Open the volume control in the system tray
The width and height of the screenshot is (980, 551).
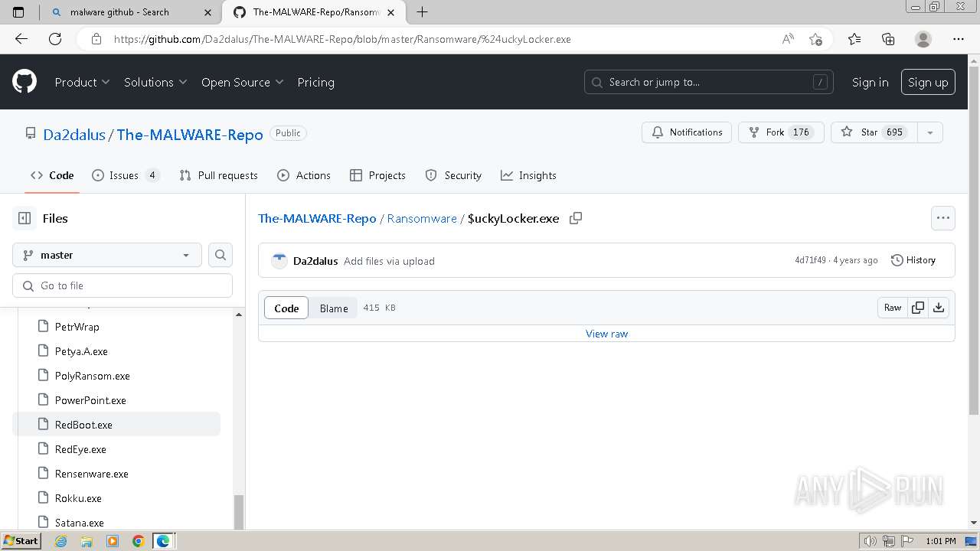click(x=871, y=541)
